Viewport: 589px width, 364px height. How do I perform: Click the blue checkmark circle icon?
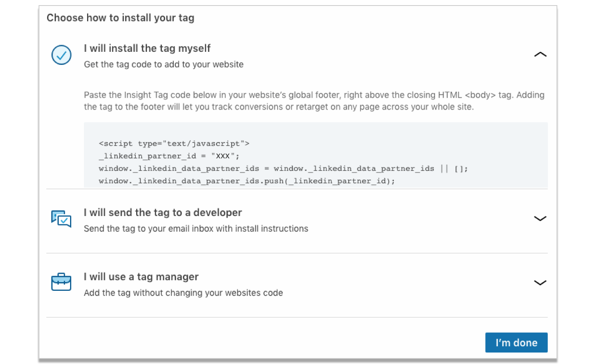pyautogui.click(x=61, y=55)
